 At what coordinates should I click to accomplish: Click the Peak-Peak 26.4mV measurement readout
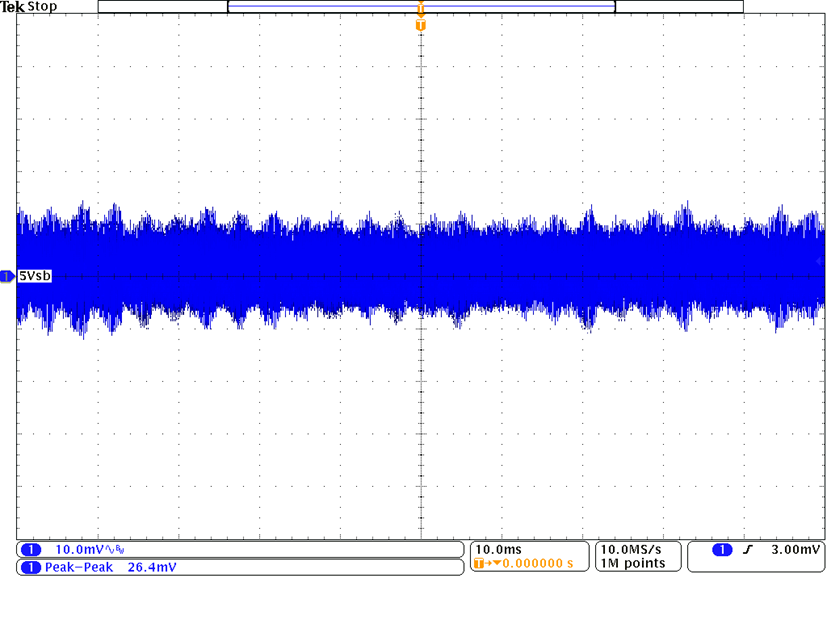point(111,567)
